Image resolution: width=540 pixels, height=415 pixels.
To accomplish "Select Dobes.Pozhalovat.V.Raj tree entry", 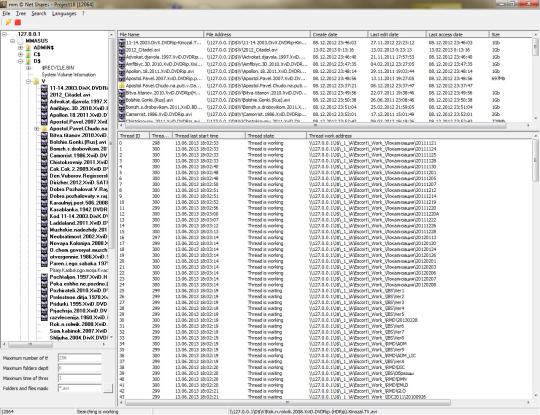I will pyautogui.click(x=79, y=189).
